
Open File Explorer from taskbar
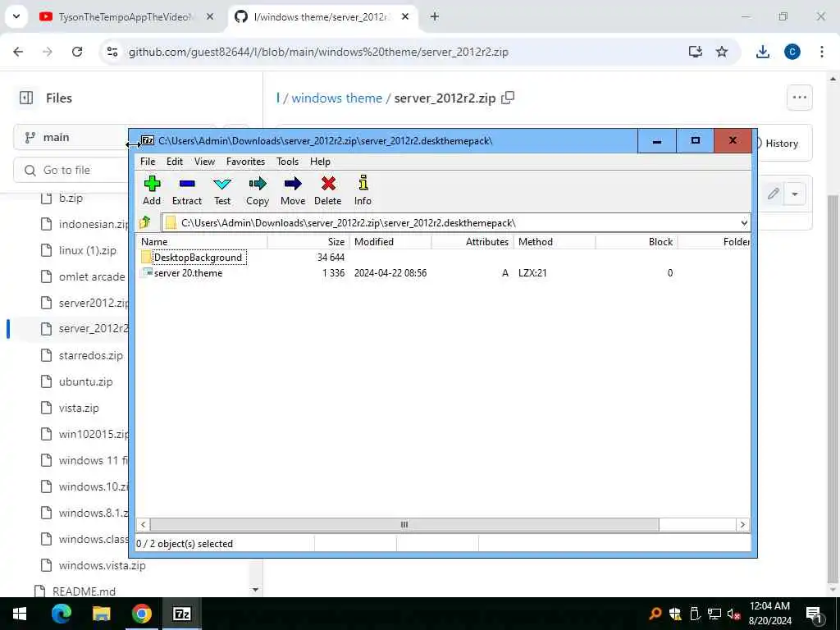tap(101, 614)
